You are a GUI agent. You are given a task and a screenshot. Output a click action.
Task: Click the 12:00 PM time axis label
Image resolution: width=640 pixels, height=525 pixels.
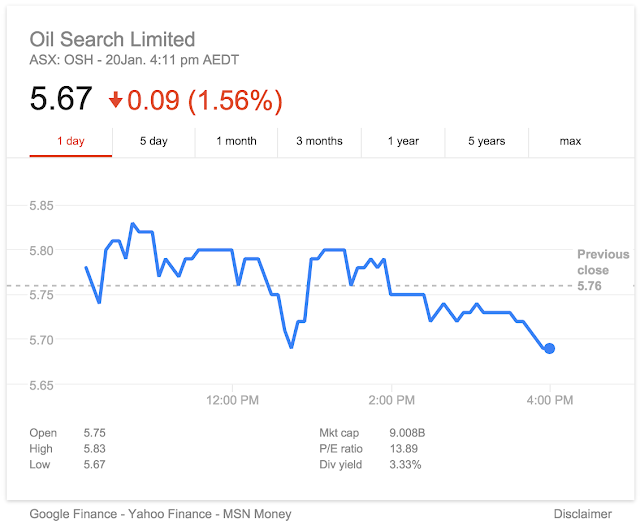pyautogui.click(x=232, y=400)
